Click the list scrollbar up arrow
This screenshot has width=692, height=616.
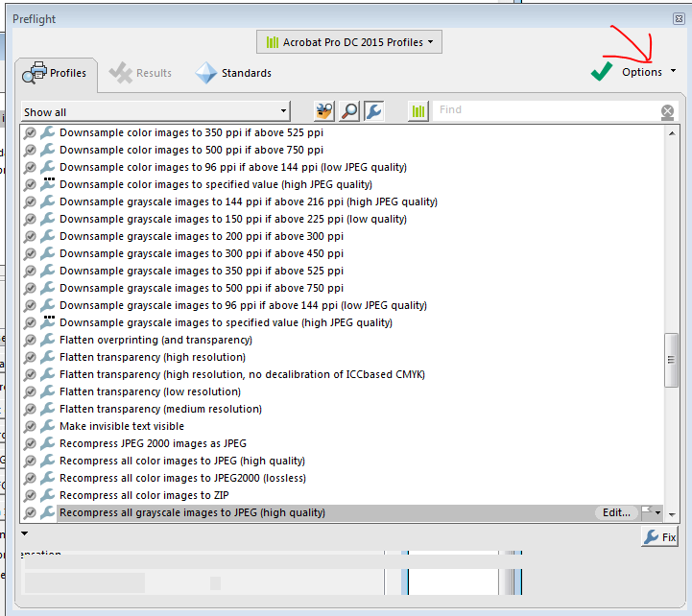tap(672, 133)
